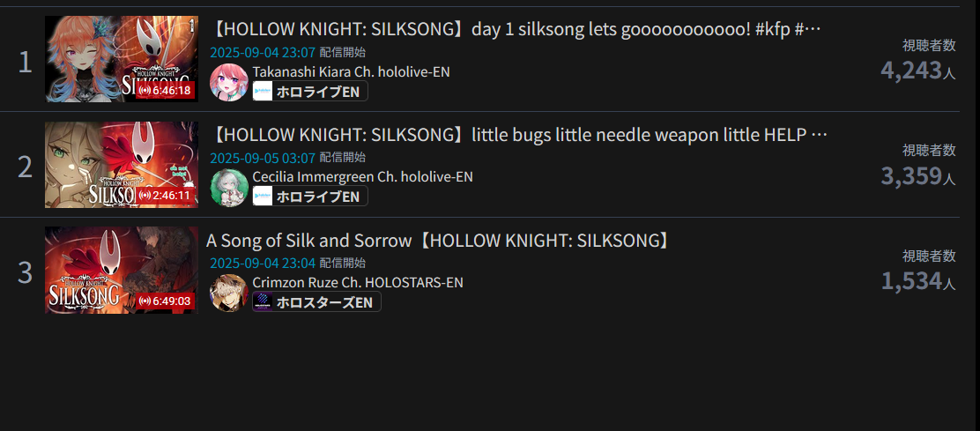Click the HOLOSTARS logo in third entry's tag

[x=263, y=302]
